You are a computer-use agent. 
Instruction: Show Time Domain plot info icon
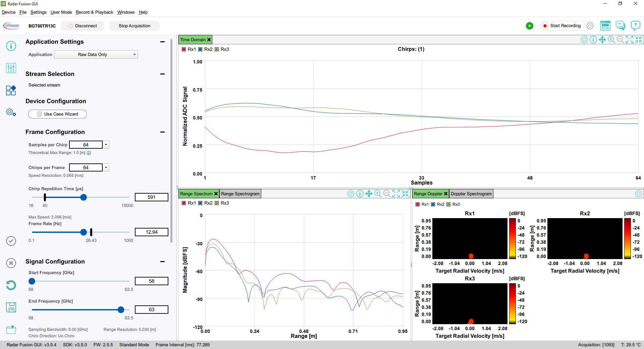click(x=593, y=40)
